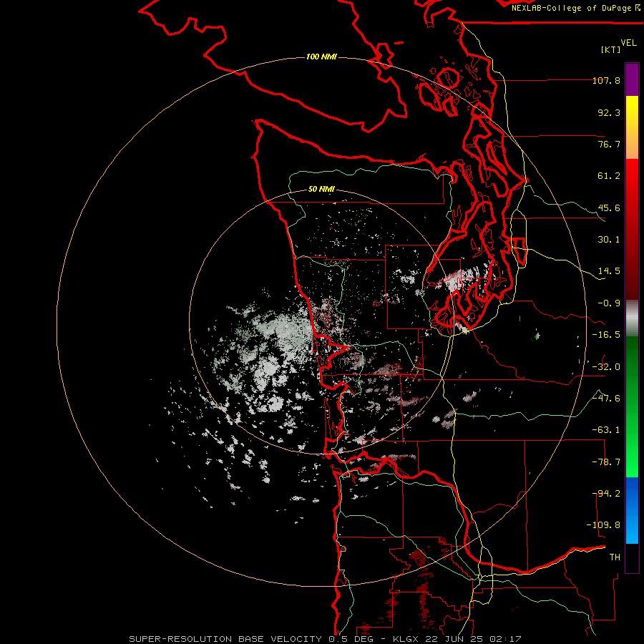Screen dimensions: 644x644
Task: Click the 14.5 legend value
Action: pos(609,271)
